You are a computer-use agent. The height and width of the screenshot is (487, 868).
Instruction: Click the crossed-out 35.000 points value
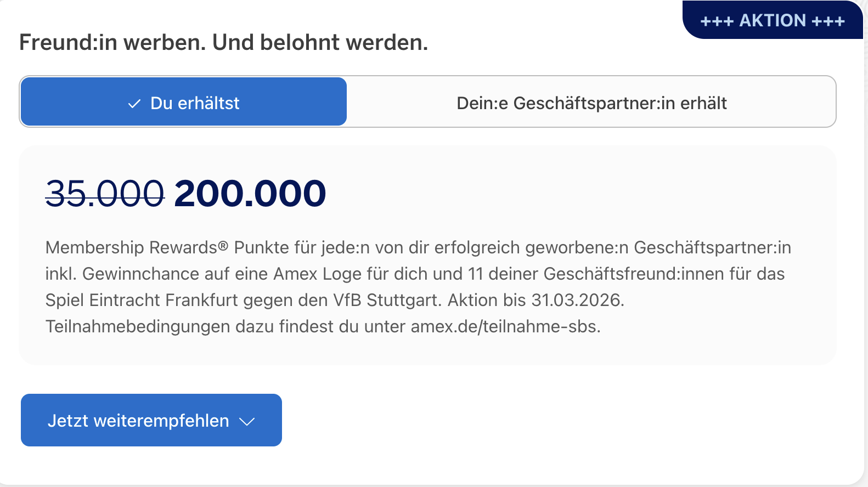(105, 194)
